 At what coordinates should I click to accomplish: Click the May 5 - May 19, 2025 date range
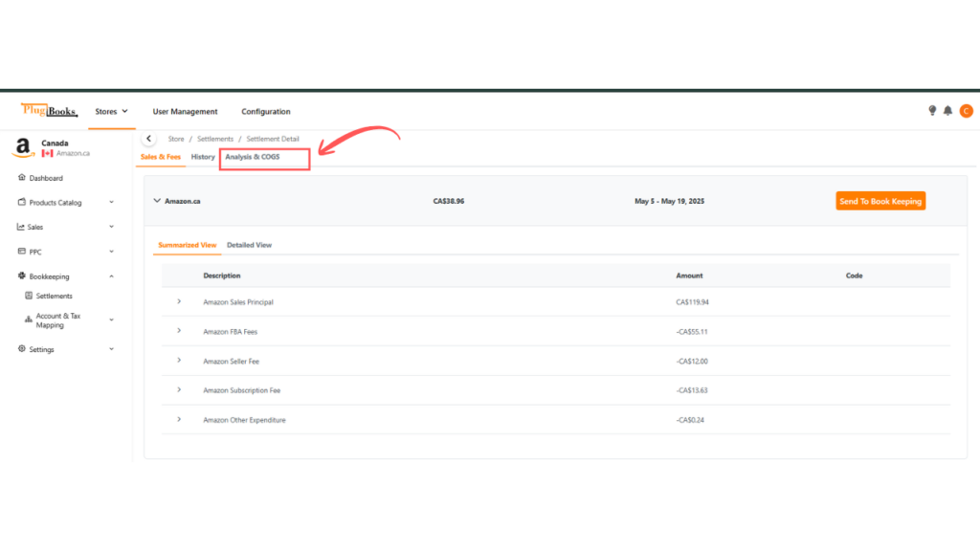669,201
